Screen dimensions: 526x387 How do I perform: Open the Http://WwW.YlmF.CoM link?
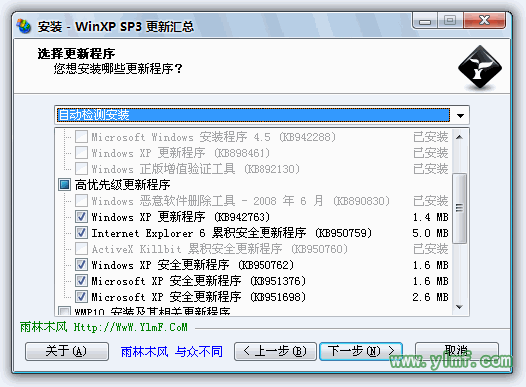(x=131, y=327)
